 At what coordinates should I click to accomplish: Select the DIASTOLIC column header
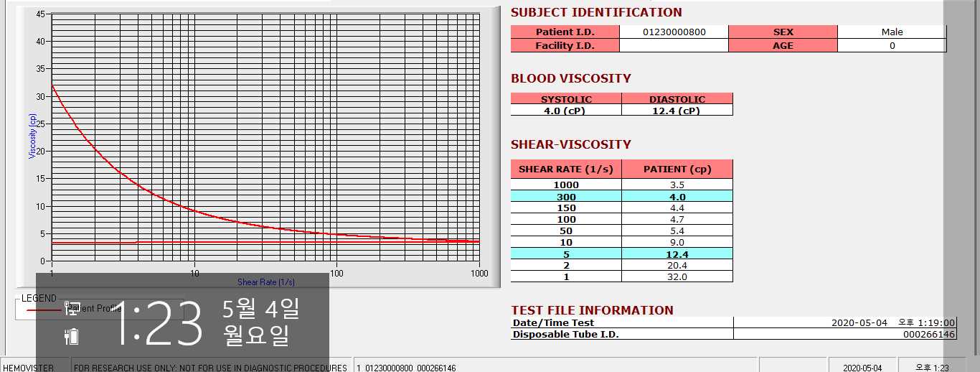(x=677, y=99)
